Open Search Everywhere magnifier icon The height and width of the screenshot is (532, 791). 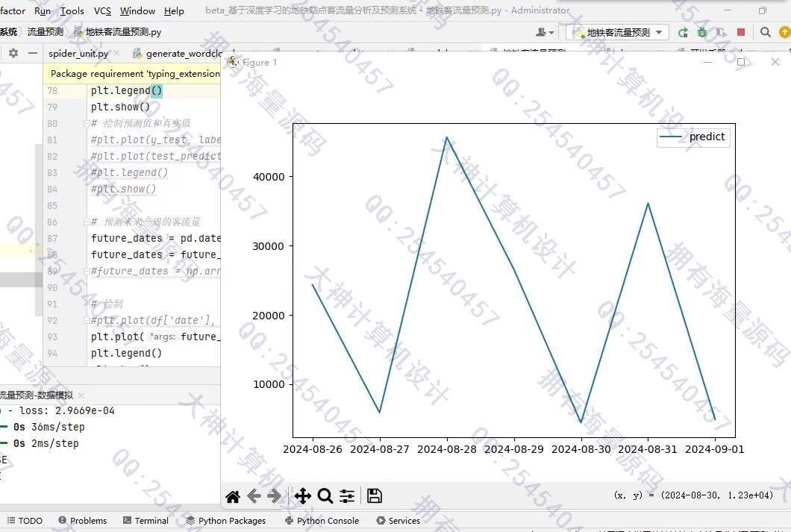[766, 32]
